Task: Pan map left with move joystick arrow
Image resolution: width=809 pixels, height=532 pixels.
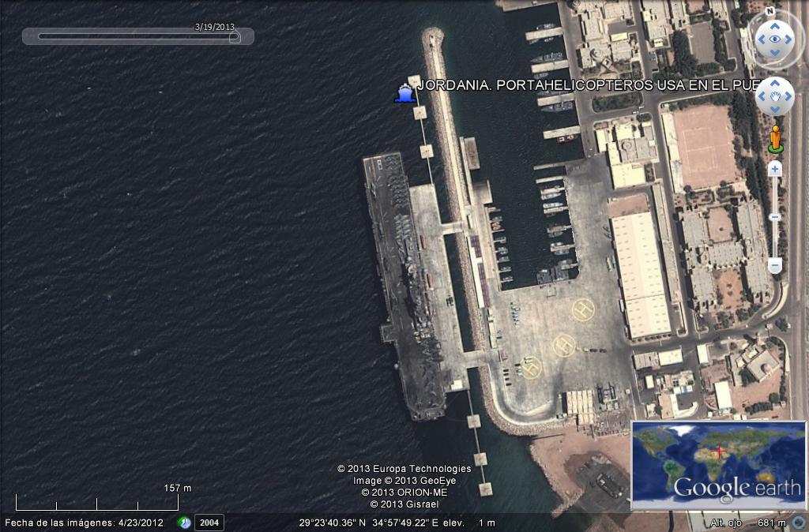Action: 761,96
